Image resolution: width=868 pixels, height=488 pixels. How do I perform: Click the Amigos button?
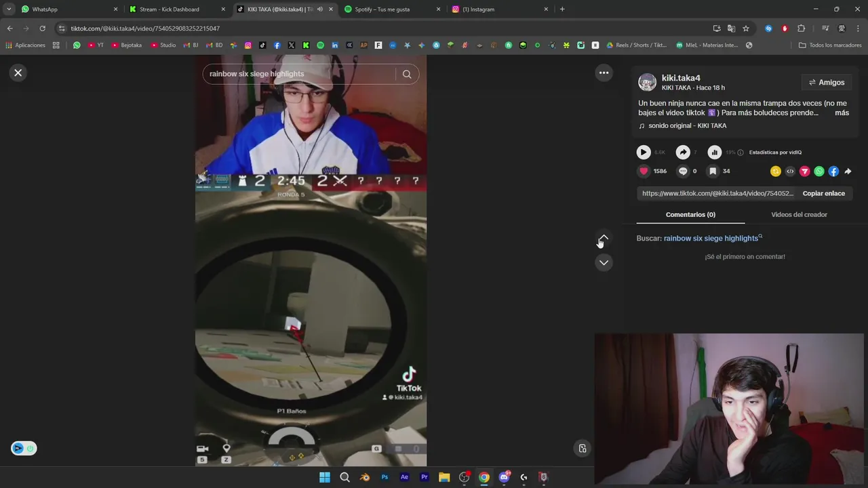click(x=827, y=83)
